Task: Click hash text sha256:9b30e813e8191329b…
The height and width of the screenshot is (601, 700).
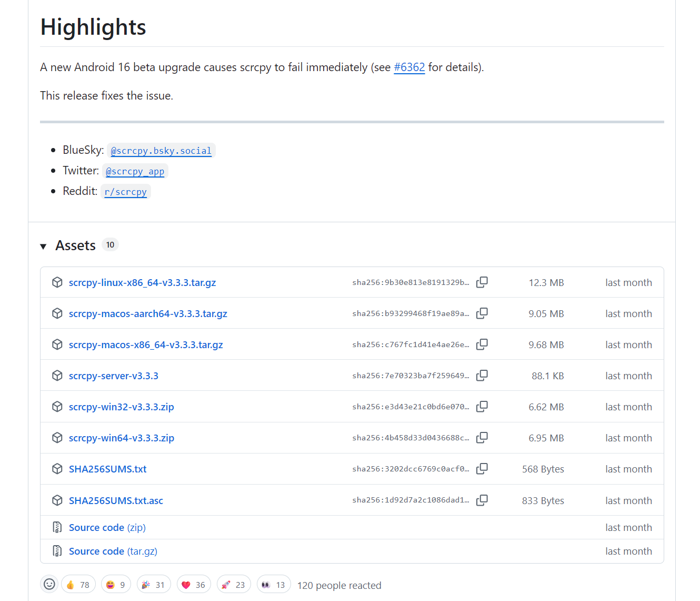Action: pyautogui.click(x=411, y=283)
